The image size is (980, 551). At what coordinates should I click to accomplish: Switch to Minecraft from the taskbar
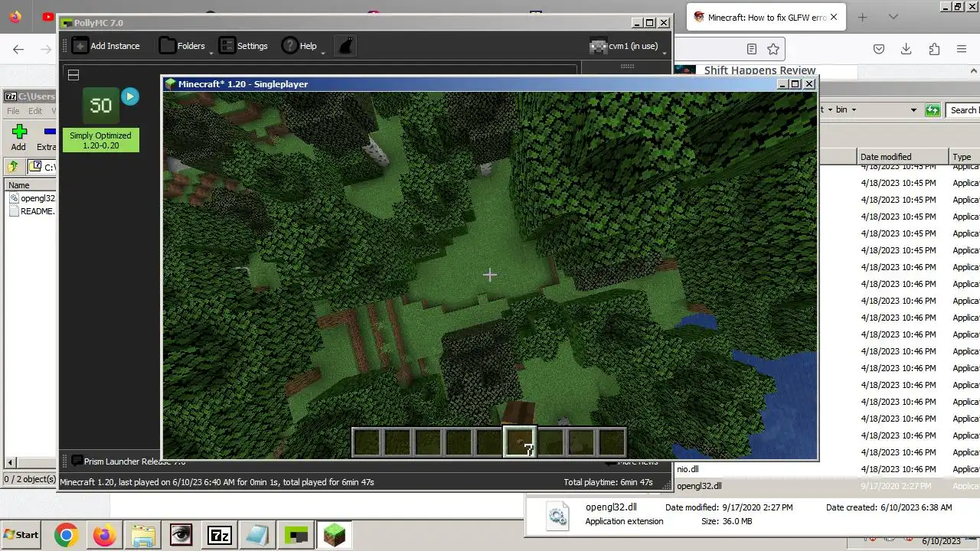coord(334,535)
